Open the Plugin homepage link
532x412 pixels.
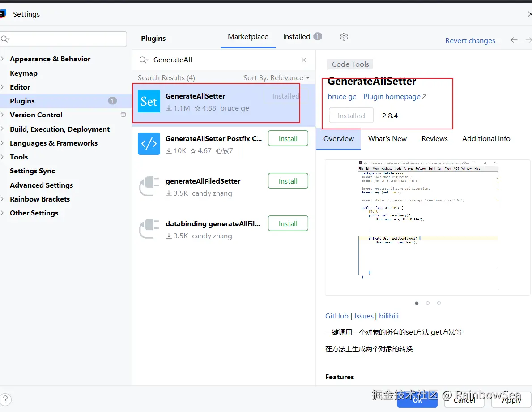[x=395, y=97]
